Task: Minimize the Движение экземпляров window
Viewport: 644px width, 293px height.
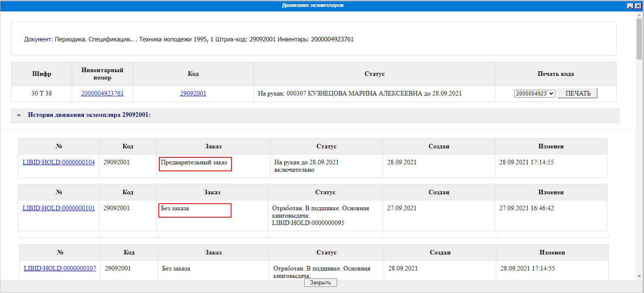Action: 630,6
